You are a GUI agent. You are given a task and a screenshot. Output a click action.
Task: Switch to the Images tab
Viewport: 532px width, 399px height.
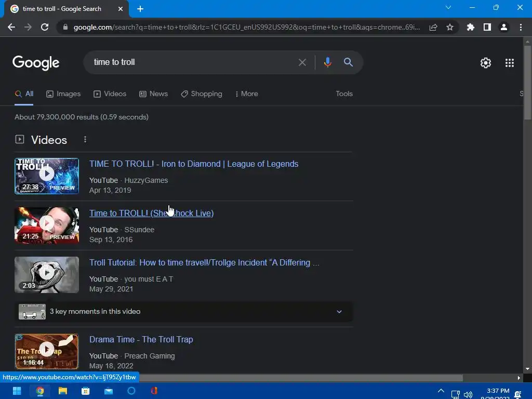[x=63, y=94]
